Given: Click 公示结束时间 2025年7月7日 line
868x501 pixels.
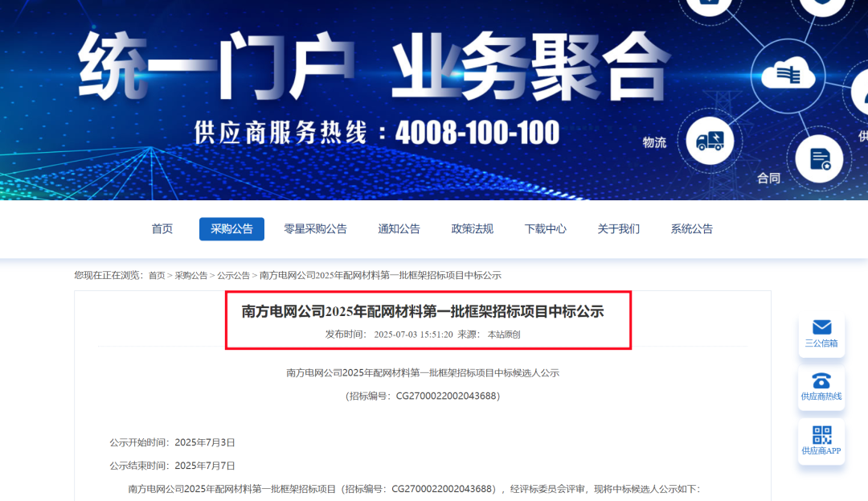Looking at the screenshot, I should click(x=172, y=466).
